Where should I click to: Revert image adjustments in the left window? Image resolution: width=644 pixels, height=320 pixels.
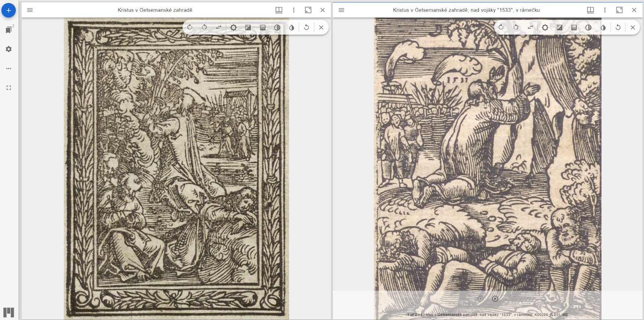(x=307, y=27)
